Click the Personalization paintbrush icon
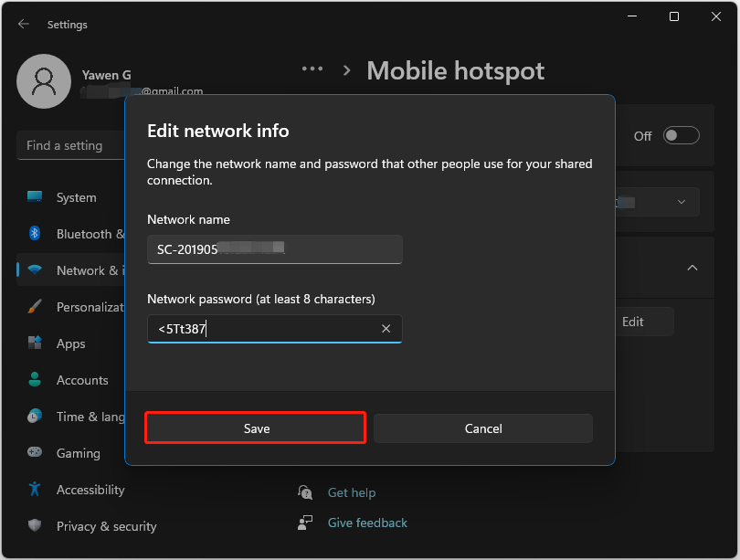 tap(35, 307)
